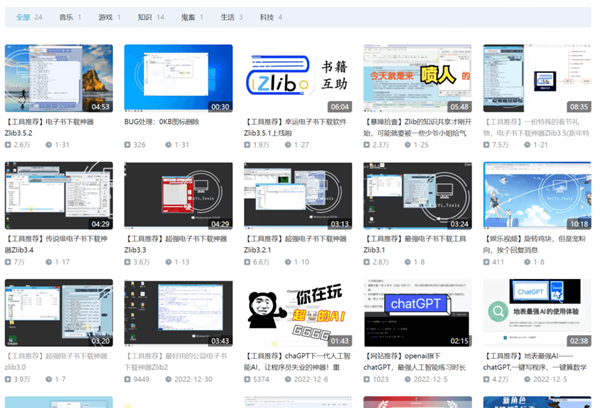This screenshot has height=408, width=600.
Task: Click the play count icon beside 411
Action: 486,262
